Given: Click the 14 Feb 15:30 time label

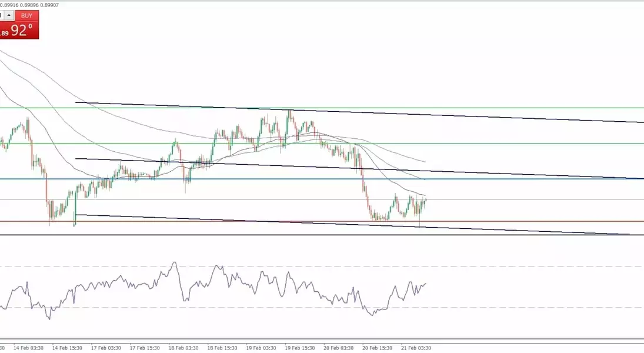Looking at the screenshot, I should tap(66, 348).
